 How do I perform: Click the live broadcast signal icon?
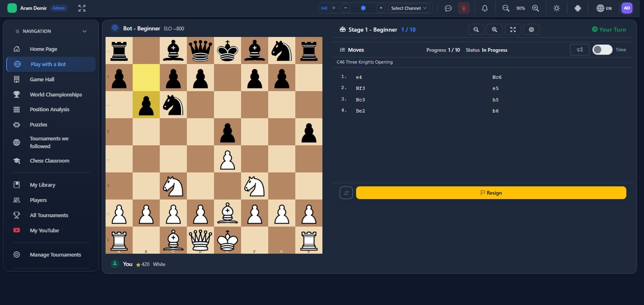tap(325, 8)
